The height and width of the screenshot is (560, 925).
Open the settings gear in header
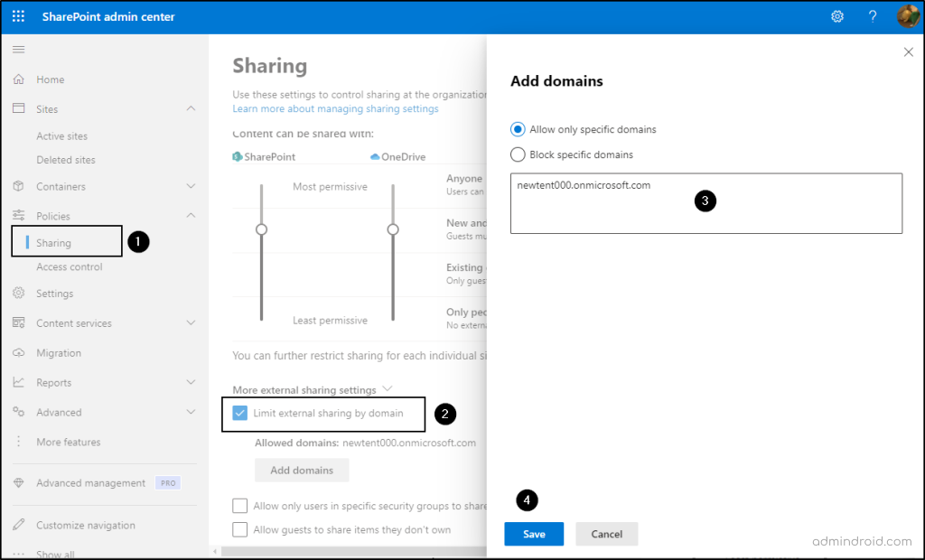coord(837,17)
